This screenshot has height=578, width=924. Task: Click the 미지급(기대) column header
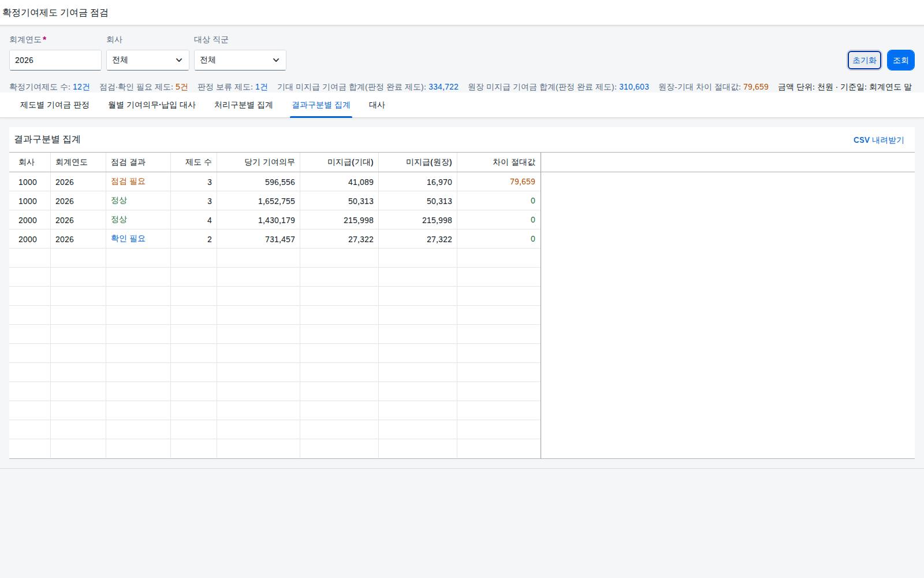pyautogui.click(x=340, y=162)
